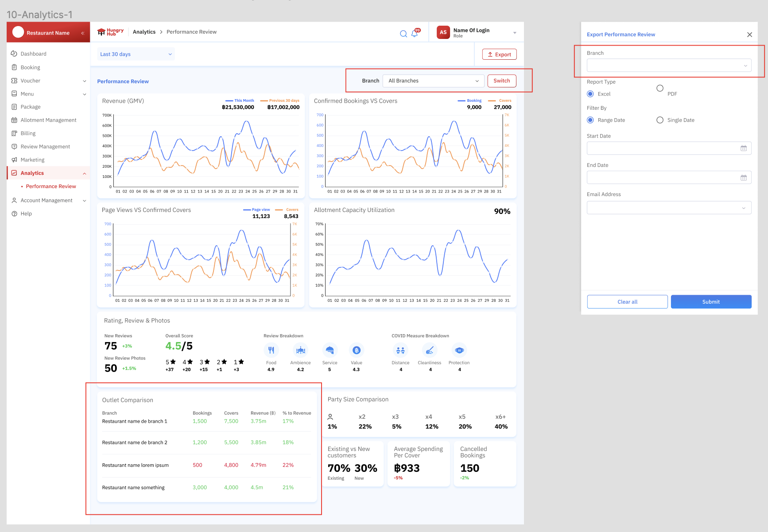768x532 pixels.
Task: Open the Last 30 days dropdown
Action: 136,54
